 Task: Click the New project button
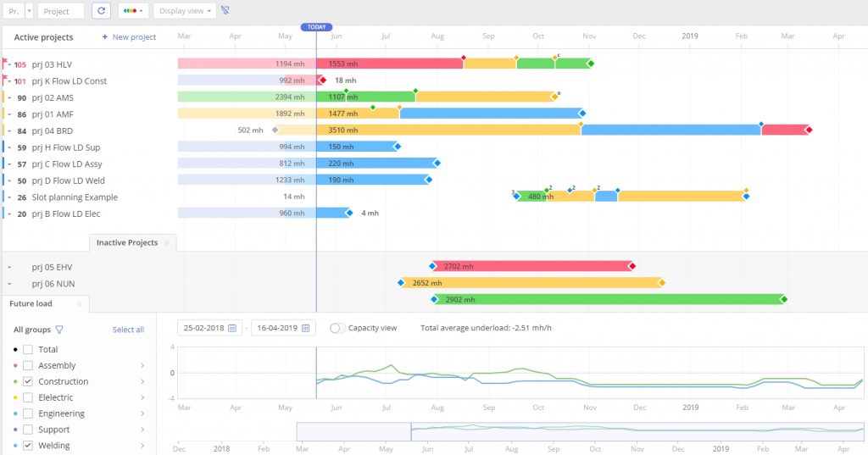pos(129,37)
